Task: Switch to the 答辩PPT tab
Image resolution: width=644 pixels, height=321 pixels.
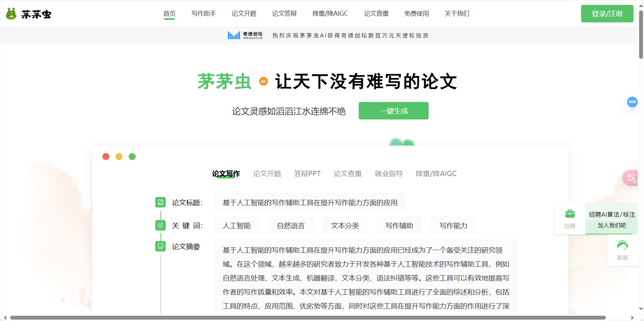Action: [308, 174]
